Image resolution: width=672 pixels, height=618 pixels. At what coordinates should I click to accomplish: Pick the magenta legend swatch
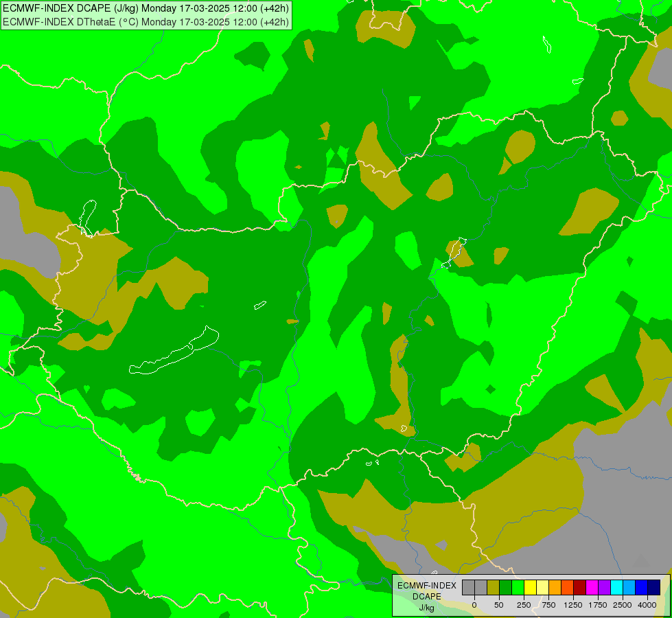click(592, 588)
